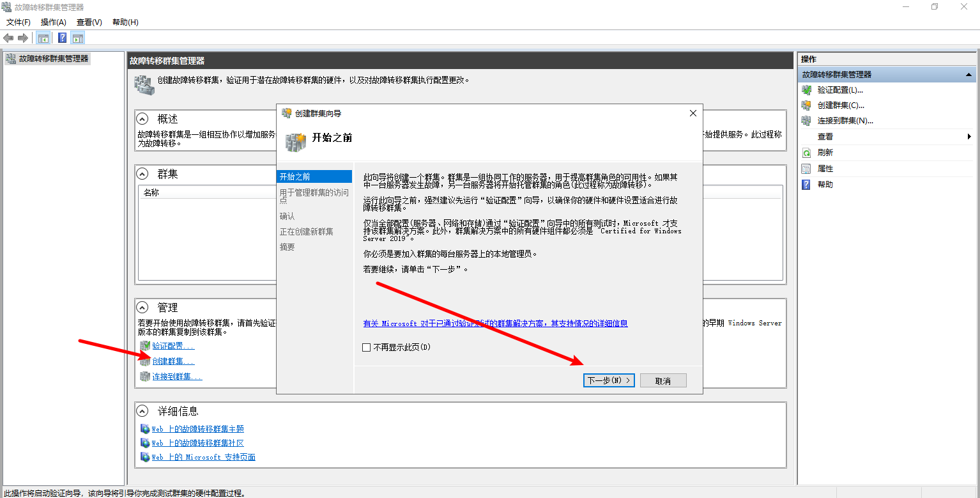Click the forward arrow in the toolbar
This screenshot has width=980, height=498.
pyautogui.click(x=23, y=38)
